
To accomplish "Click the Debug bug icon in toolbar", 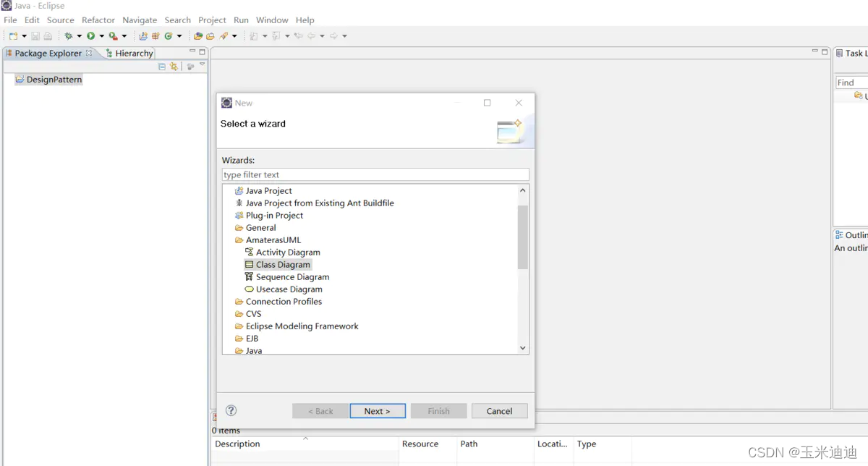I will (x=68, y=35).
